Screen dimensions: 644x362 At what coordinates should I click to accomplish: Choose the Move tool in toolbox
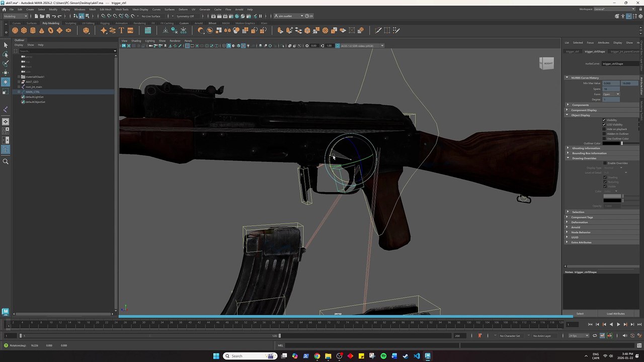click(6, 73)
